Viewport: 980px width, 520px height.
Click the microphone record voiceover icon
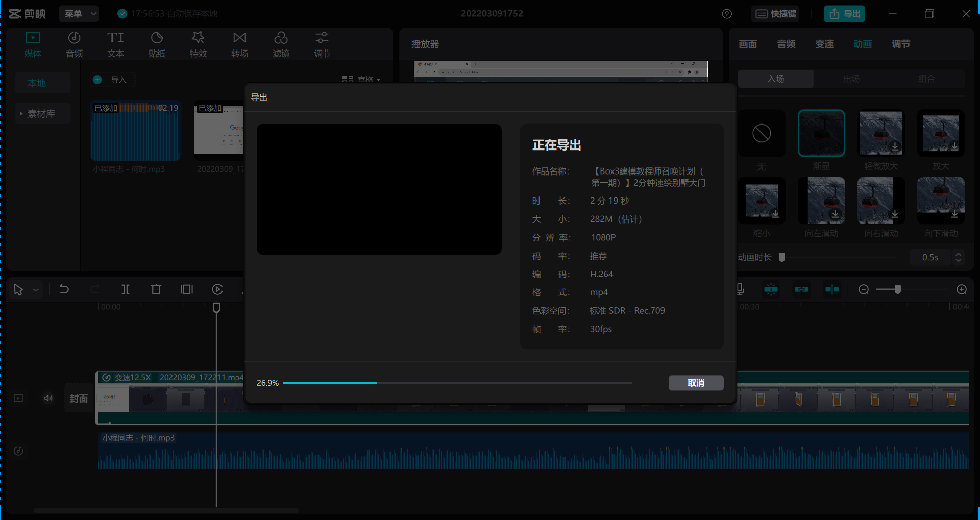pos(740,289)
